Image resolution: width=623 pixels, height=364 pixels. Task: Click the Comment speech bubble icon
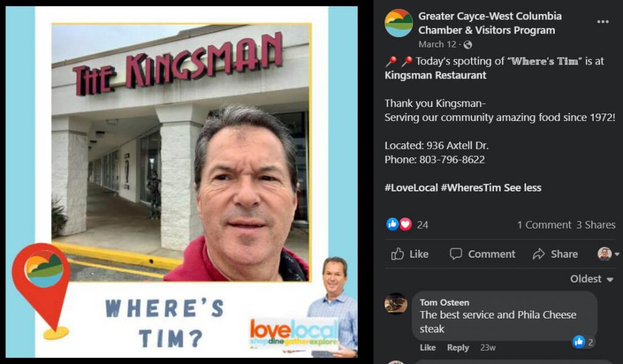click(x=456, y=253)
